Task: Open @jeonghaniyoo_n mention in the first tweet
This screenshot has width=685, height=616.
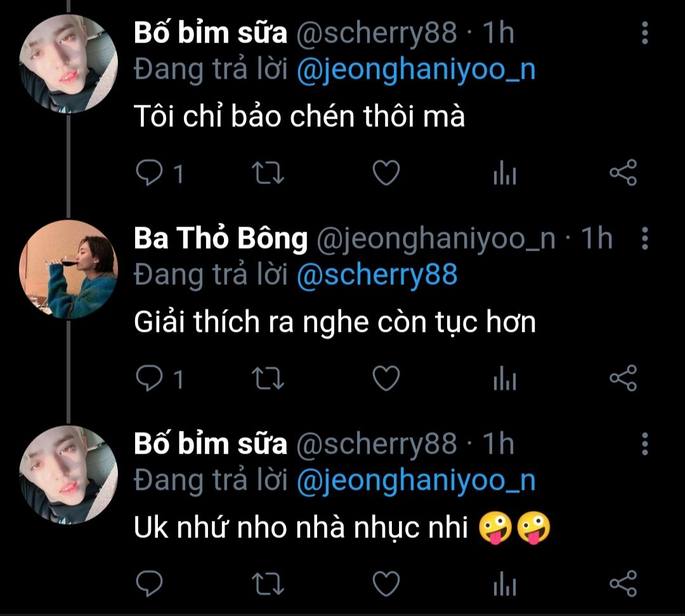Action: click(x=416, y=70)
